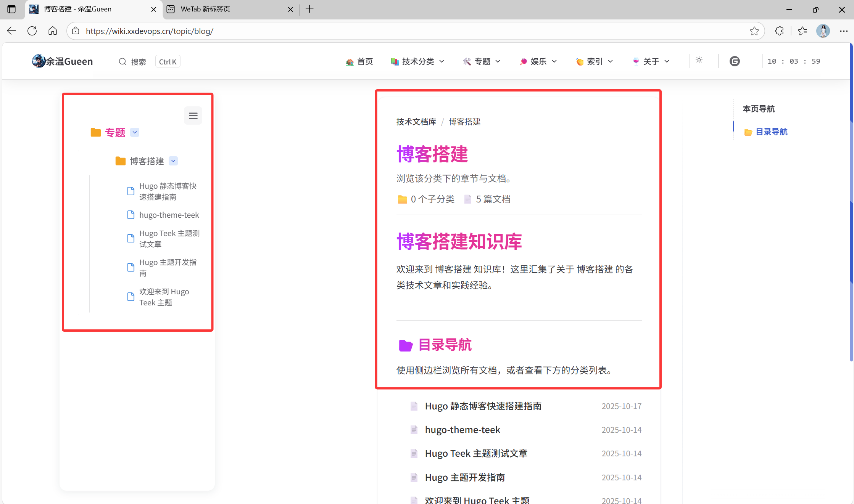Click the sidebar hamburger menu icon

click(x=193, y=116)
